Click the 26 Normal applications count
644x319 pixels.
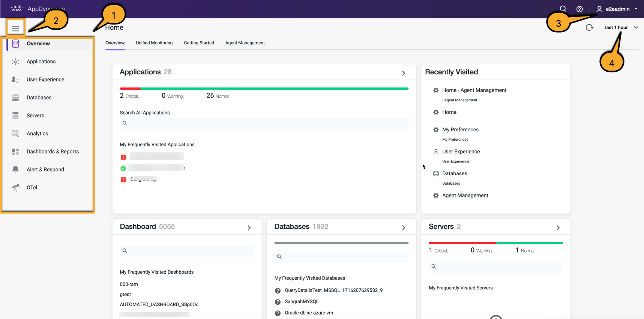[218, 96]
